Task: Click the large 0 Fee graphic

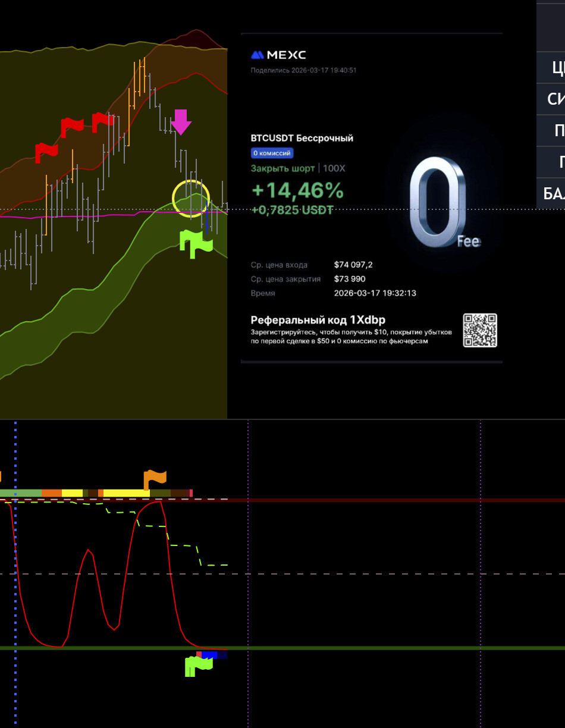Action: click(x=439, y=202)
